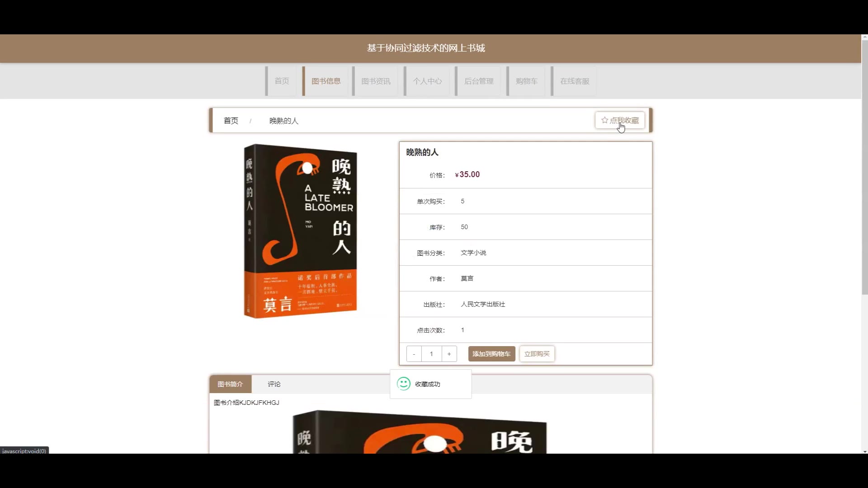Increase quantity with the plus button

click(449, 354)
